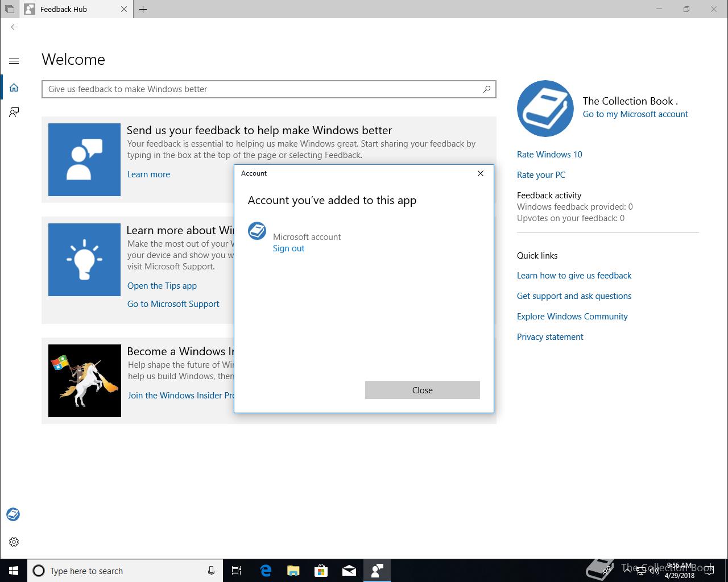Click the account icon in the Account dialog
The height and width of the screenshot is (582, 728).
point(257,231)
